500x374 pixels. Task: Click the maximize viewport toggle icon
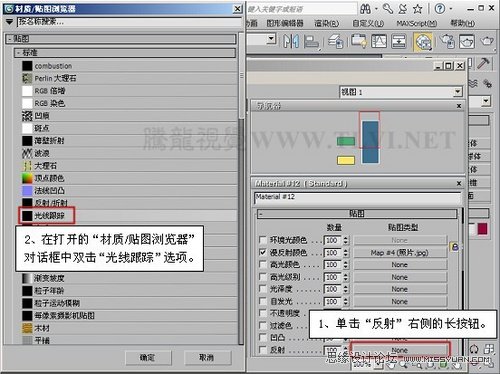coord(489,349)
